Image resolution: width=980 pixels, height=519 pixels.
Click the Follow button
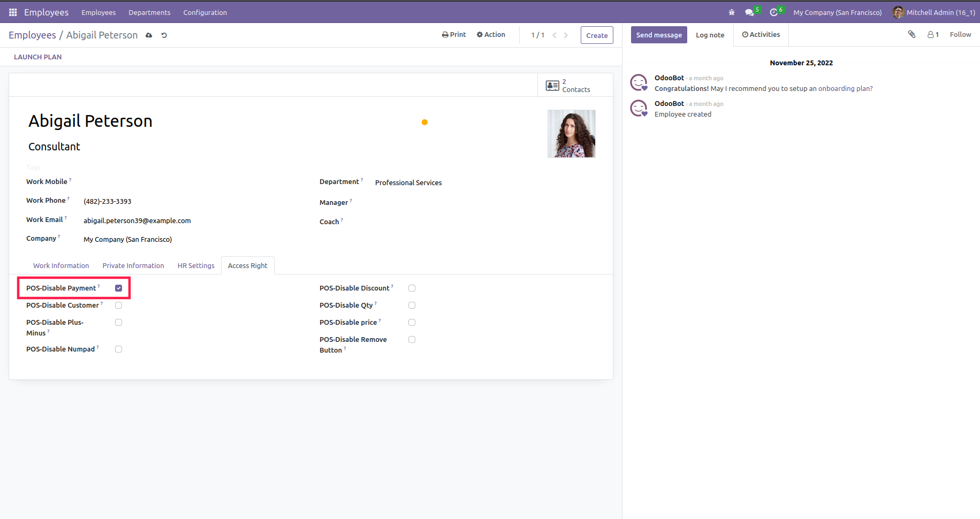tap(960, 35)
